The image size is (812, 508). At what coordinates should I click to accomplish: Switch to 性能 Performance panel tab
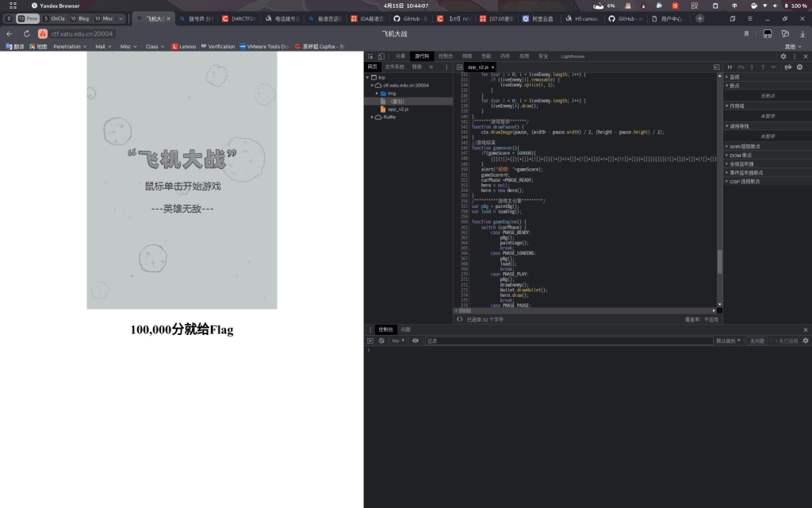pyautogui.click(x=486, y=56)
